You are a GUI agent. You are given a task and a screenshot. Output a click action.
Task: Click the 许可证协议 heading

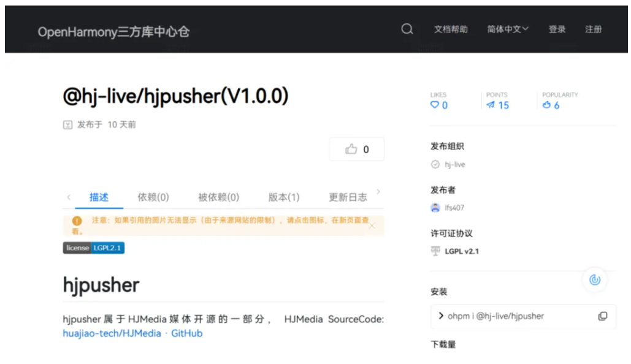[x=451, y=233]
